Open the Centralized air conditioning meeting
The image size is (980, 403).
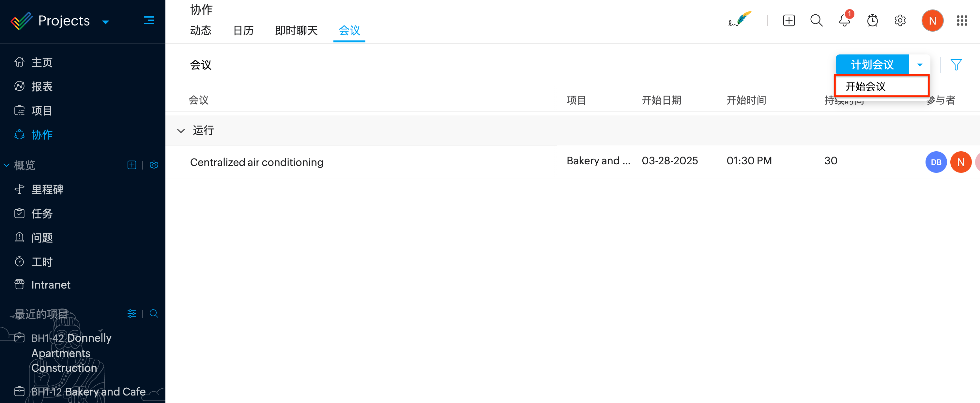coord(256,162)
